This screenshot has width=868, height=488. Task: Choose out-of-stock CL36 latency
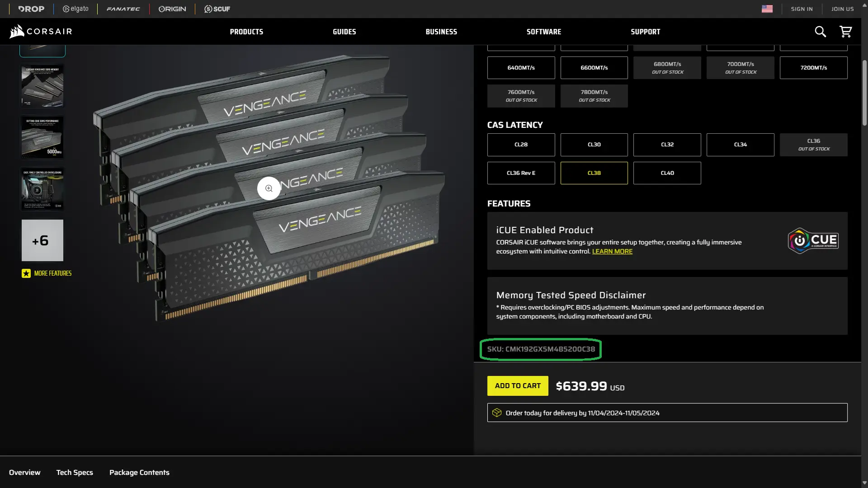click(813, 145)
